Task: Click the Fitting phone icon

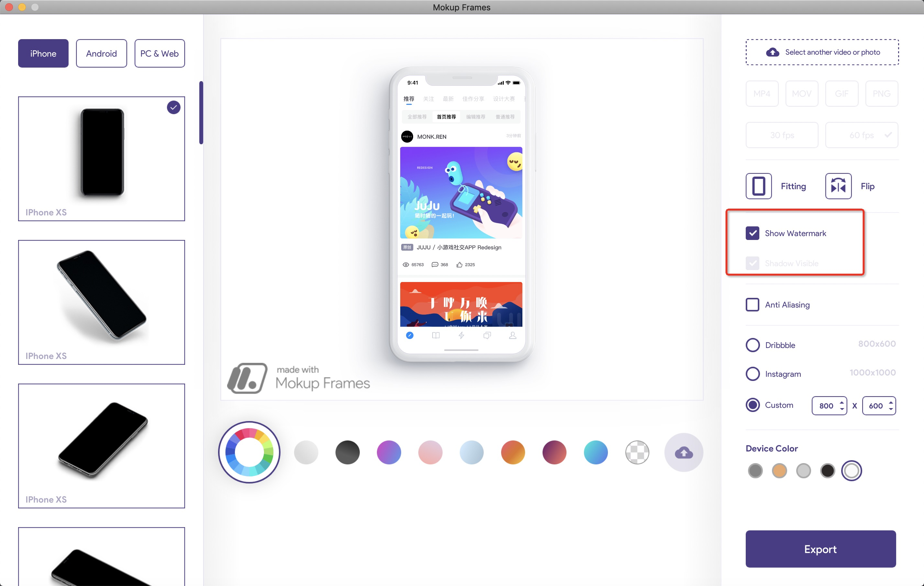Action: pos(759,186)
